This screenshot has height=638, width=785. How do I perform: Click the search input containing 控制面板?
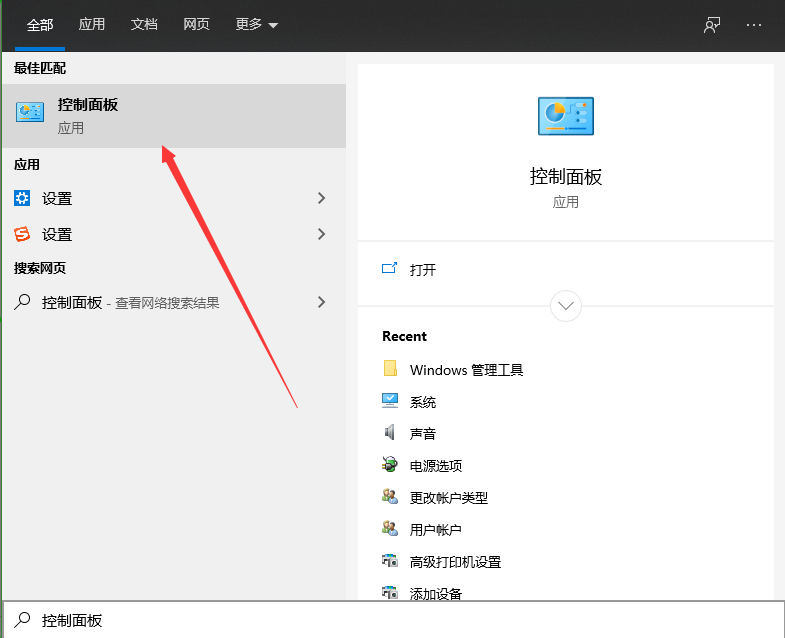coord(394,620)
